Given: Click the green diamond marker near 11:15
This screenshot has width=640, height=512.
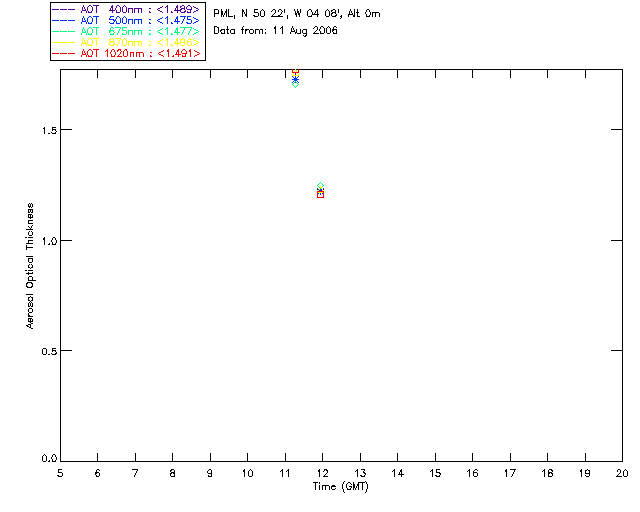Looking at the screenshot, I should pos(296,84).
